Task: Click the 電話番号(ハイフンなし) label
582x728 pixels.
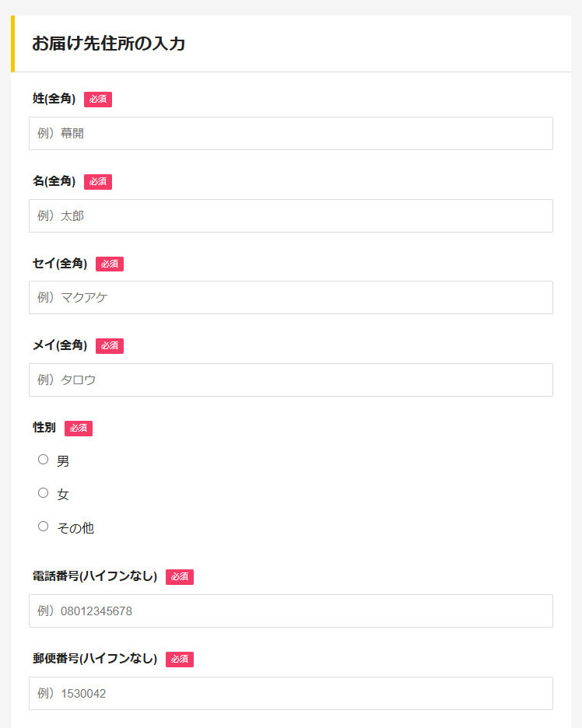Action: (95, 576)
